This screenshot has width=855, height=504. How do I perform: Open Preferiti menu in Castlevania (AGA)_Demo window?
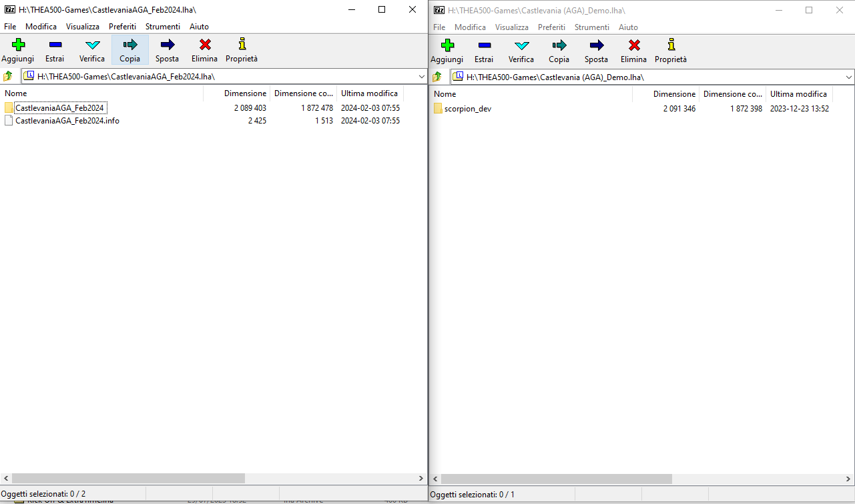(x=552, y=27)
